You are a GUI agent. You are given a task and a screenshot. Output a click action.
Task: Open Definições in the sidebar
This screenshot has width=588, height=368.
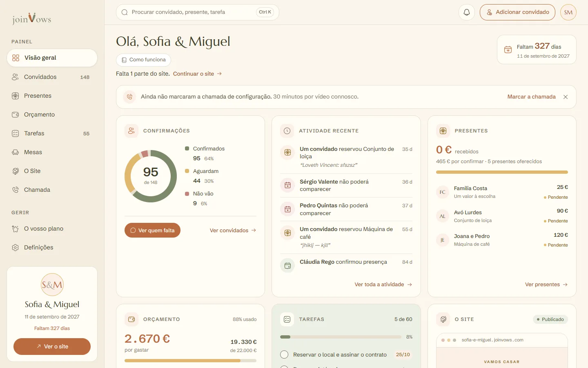pos(52,247)
